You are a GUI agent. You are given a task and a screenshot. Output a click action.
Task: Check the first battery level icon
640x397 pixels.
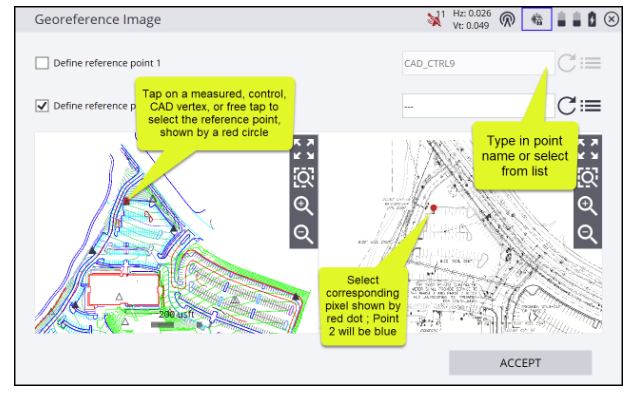pos(562,19)
